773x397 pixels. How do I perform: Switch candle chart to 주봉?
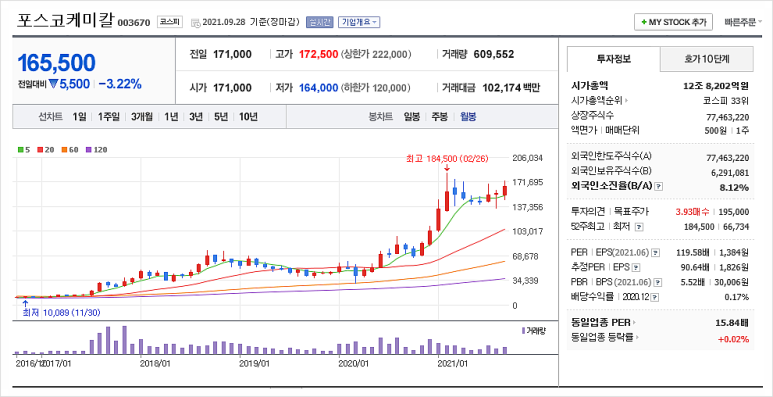coord(440,117)
